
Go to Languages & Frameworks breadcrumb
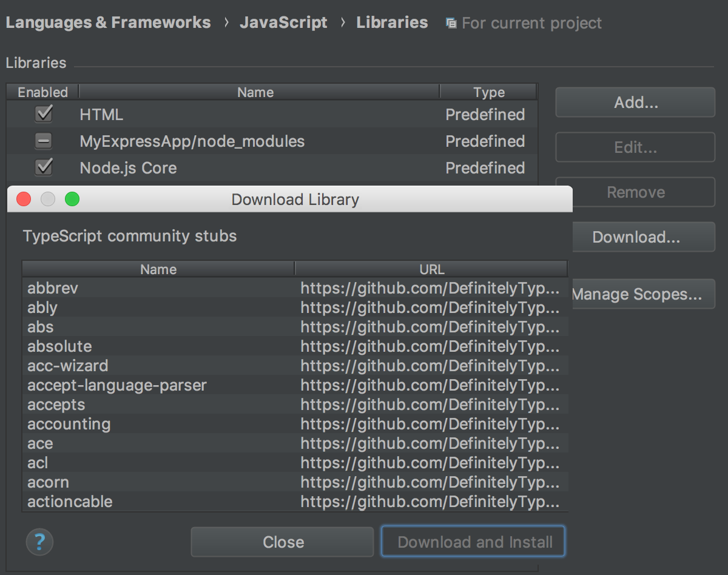pos(109,23)
